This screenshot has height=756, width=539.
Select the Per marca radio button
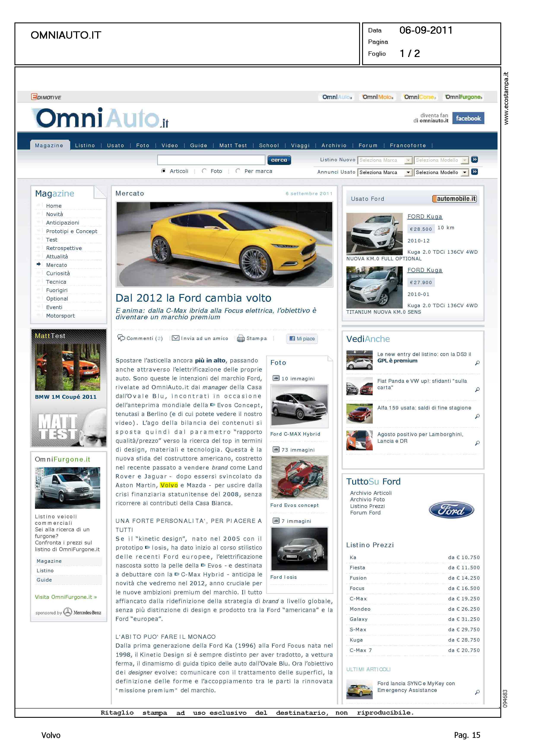[238, 171]
